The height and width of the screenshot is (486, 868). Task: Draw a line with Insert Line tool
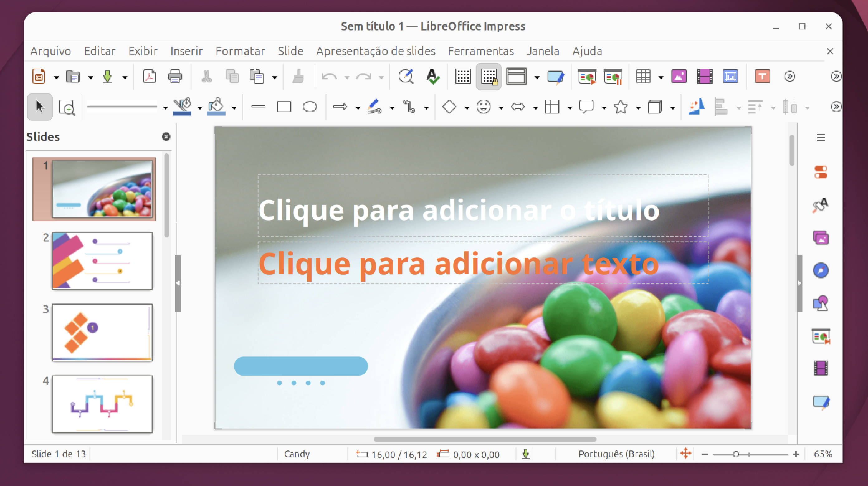259,107
